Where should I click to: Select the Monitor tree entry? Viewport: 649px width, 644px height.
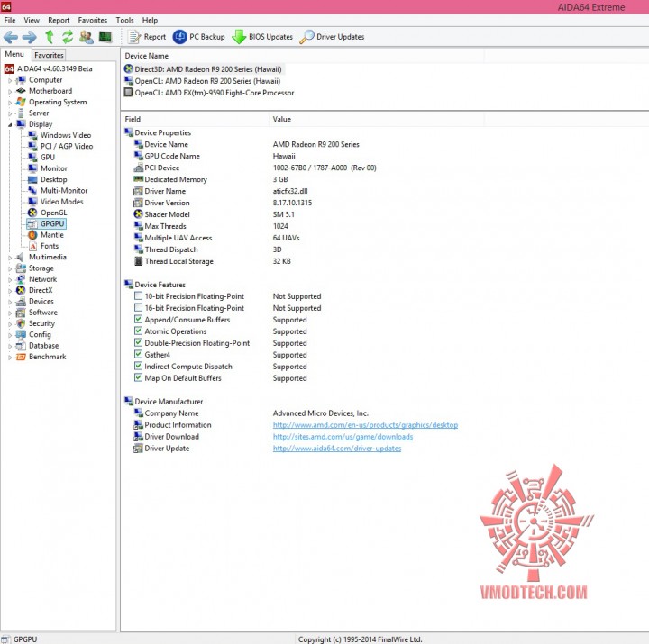tap(53, 168)
